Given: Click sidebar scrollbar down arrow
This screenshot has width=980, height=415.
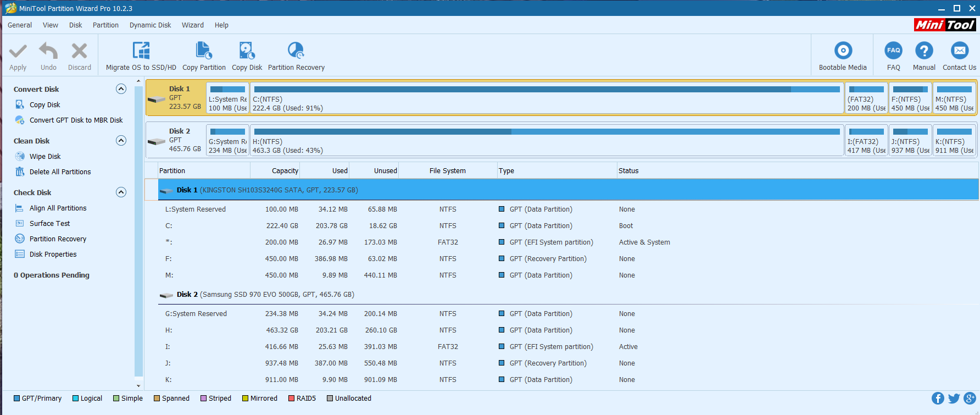Looking at the screenshot, I should (138, 386).
